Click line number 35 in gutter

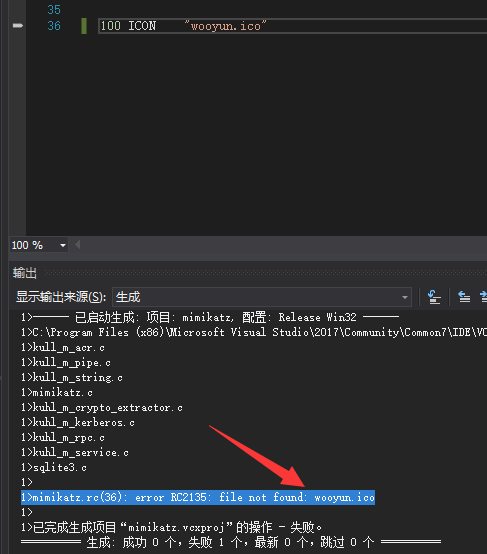[54, 10]
